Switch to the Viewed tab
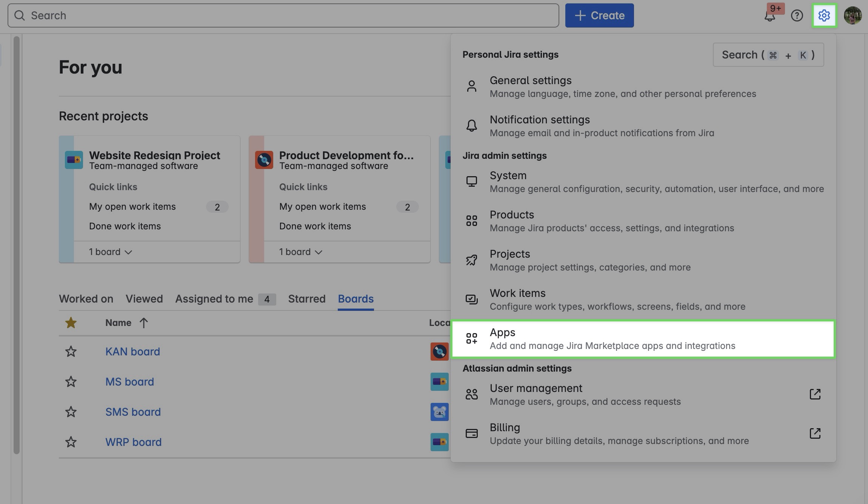 144,299
